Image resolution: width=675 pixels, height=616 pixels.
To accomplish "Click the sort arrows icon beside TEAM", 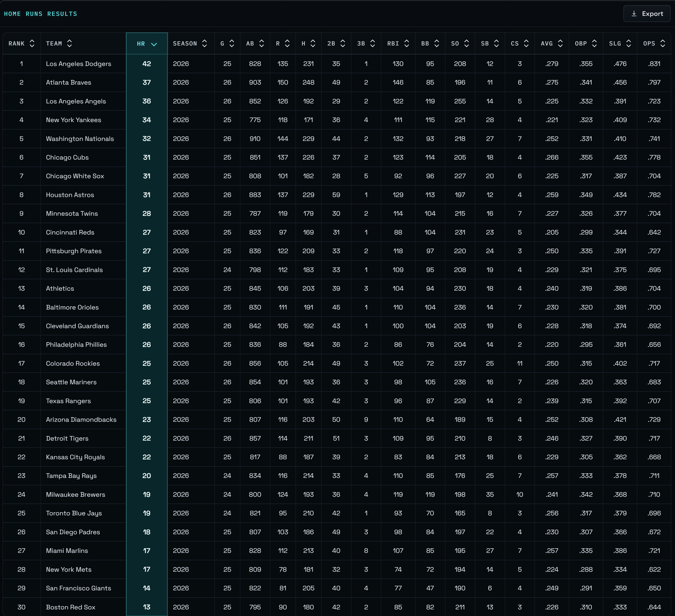I will click(x=69, y=43).
